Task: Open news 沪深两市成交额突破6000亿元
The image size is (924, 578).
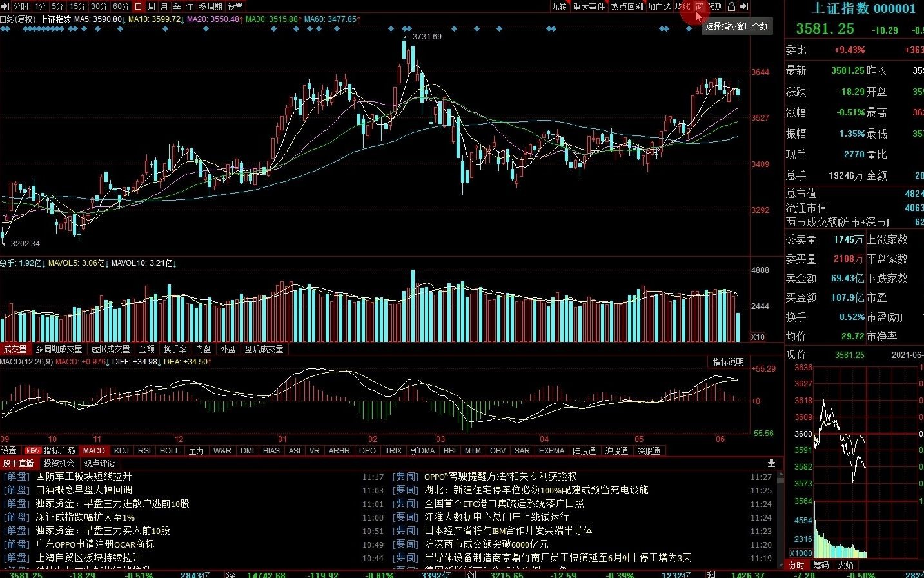Action: tap(486, 544)
